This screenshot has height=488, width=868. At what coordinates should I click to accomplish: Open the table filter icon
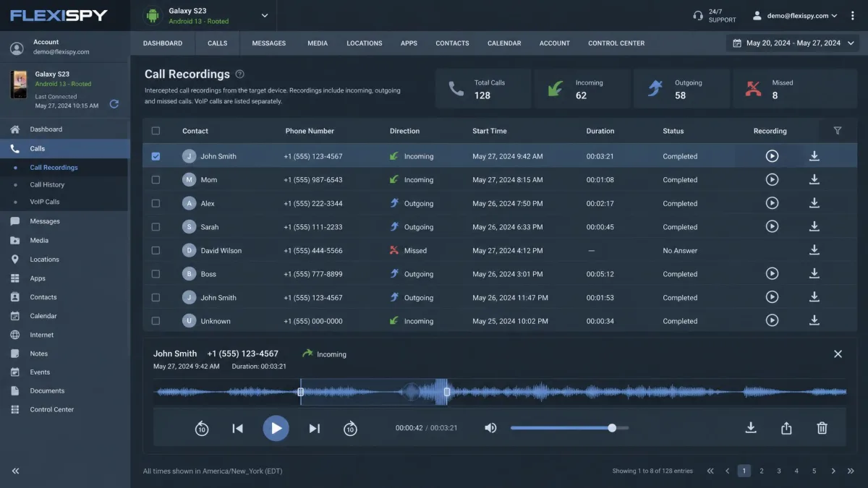click(x=838, y=131)
